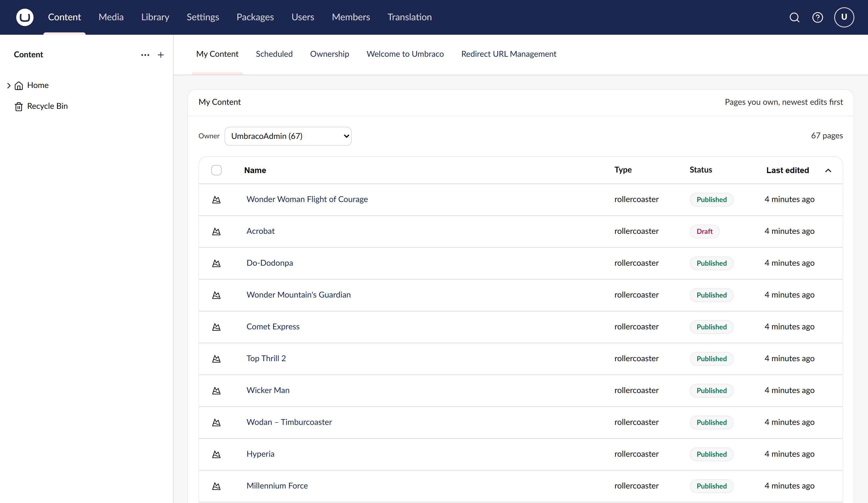Open Wonder Woman Flight of Courage page
This screenshot has width=868, height=503.
tap(307, 199)
